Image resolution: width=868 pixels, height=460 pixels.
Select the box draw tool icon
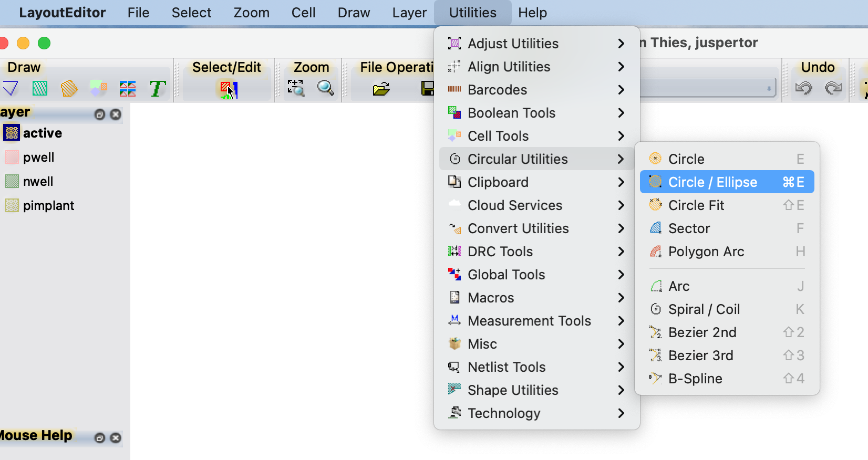coord(40,88)
